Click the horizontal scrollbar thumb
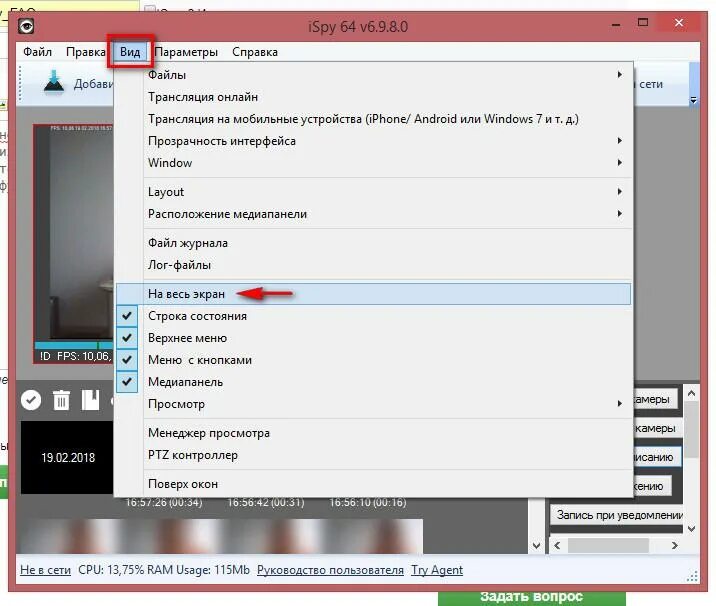The width and height of the screenshot is (716, 606). click(608, 545)
